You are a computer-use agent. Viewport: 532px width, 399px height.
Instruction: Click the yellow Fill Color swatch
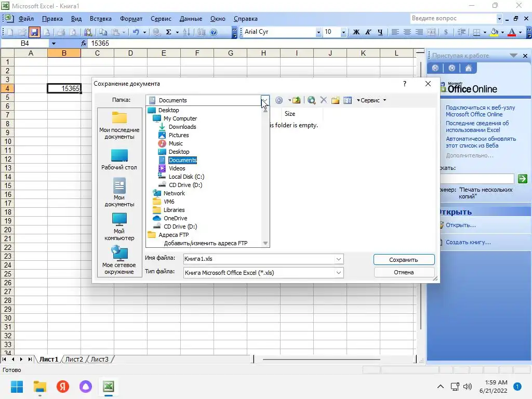click(x=495, y=32)
